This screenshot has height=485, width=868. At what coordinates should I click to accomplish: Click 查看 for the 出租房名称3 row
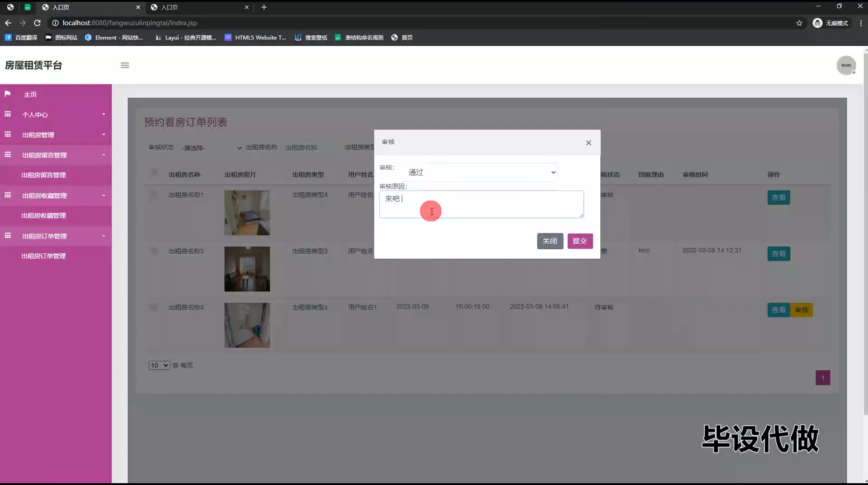click(778, 254)
